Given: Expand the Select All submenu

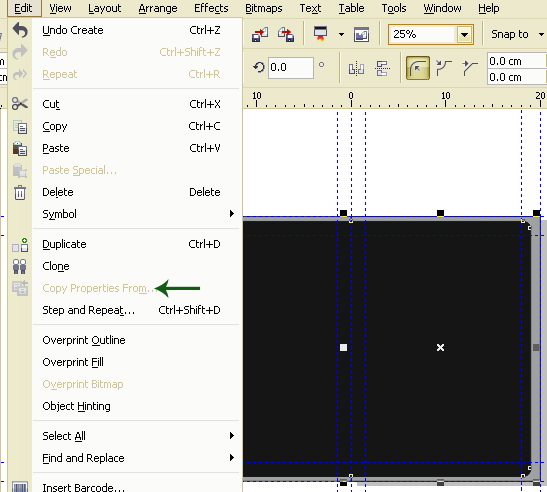Looking at the screenshot, I should [x=232, y=435].
